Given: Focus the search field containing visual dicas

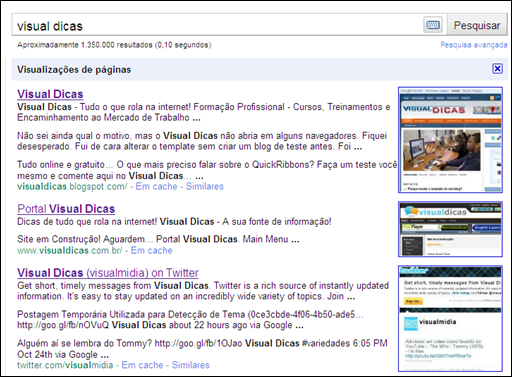Looking at the screenshot, I should [217, 25].
